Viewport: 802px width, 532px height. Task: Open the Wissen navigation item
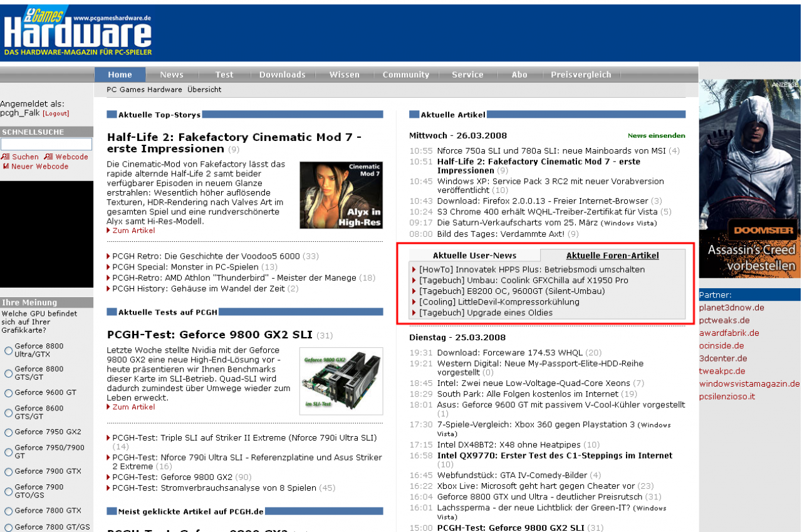point(345,75)
